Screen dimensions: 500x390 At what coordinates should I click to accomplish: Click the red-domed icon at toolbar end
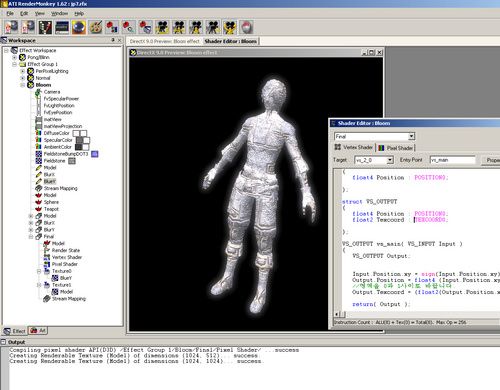point(247,27)
